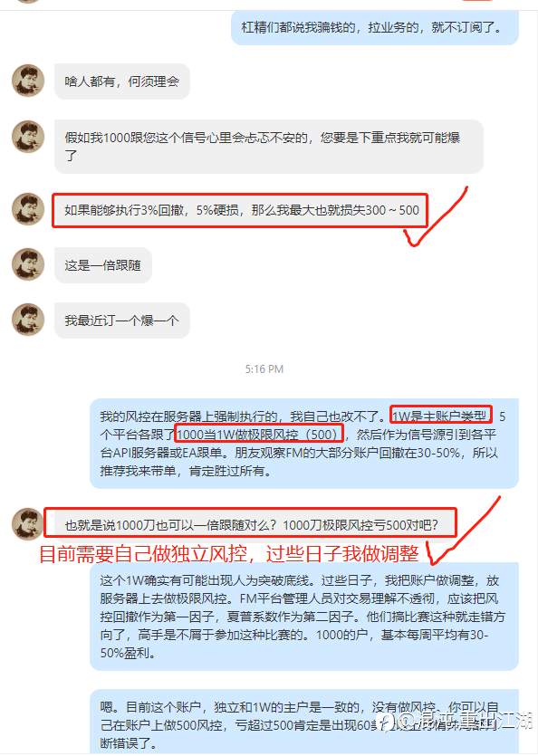Click avatar beside '我最近订一个爆一个' message
This screenshot has width=538, height=756.
[28, 320]
